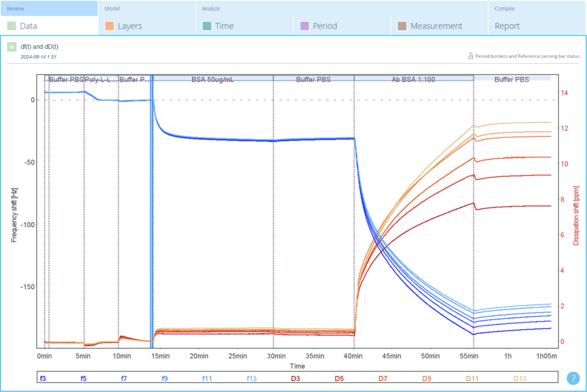The image size is (587, 392).
Task: Click the df(t) and dD(t) chart title
Action: pos(43,46)
